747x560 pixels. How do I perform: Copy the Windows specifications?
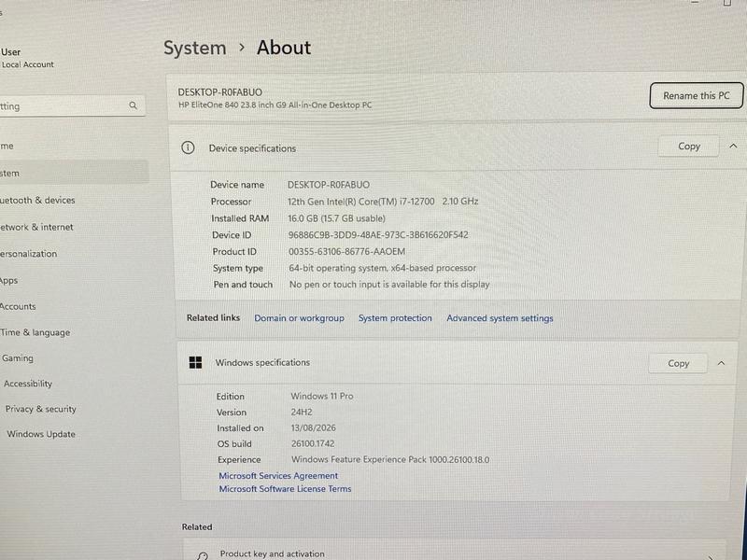tap(678, 363)
